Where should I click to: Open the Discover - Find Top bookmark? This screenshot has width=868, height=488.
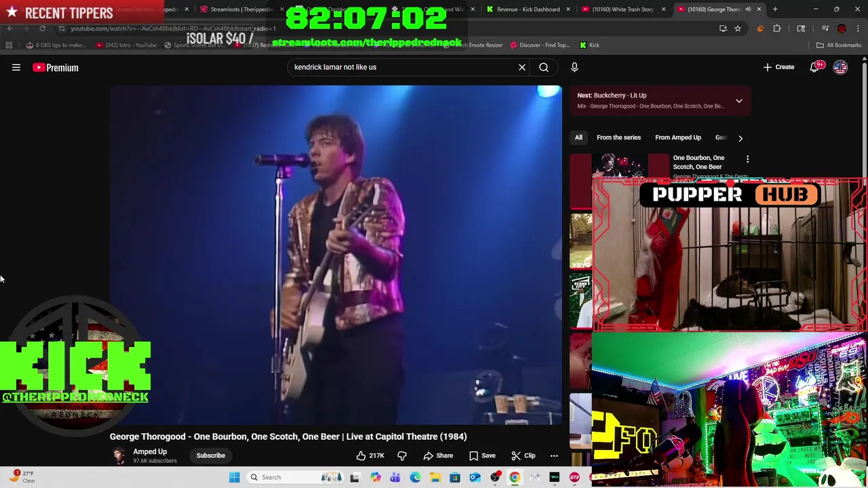540,45
